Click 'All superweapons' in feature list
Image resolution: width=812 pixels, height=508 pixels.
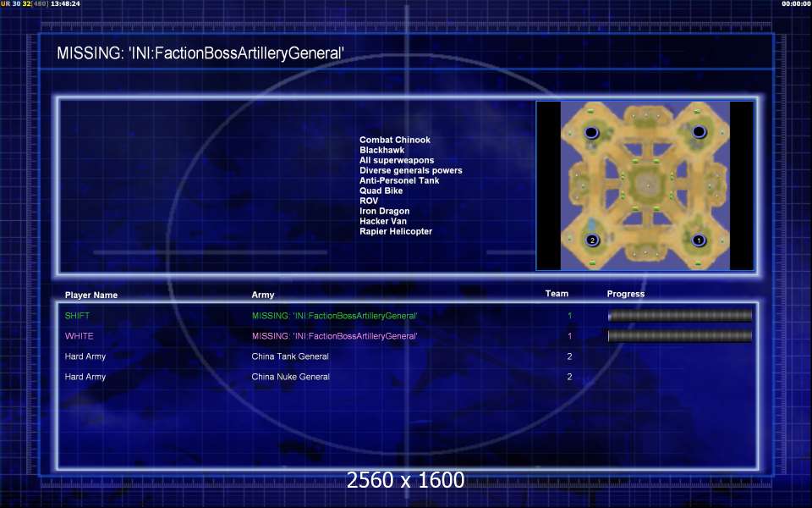click(x=397, y=160)
